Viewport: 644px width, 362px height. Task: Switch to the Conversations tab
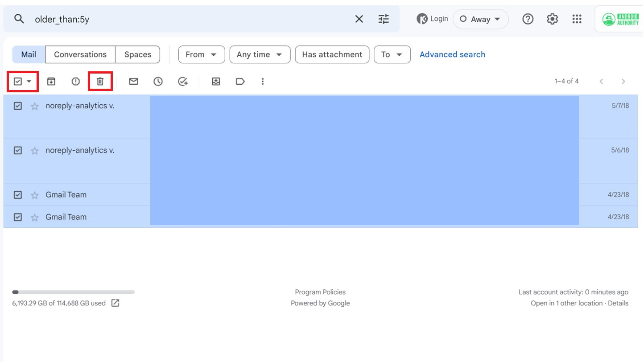[80, 54]
